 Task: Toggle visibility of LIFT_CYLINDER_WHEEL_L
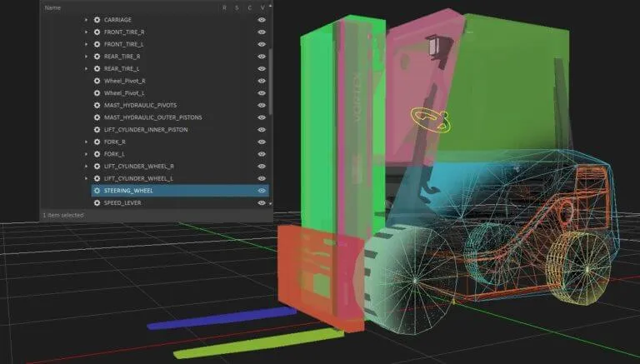262,179
